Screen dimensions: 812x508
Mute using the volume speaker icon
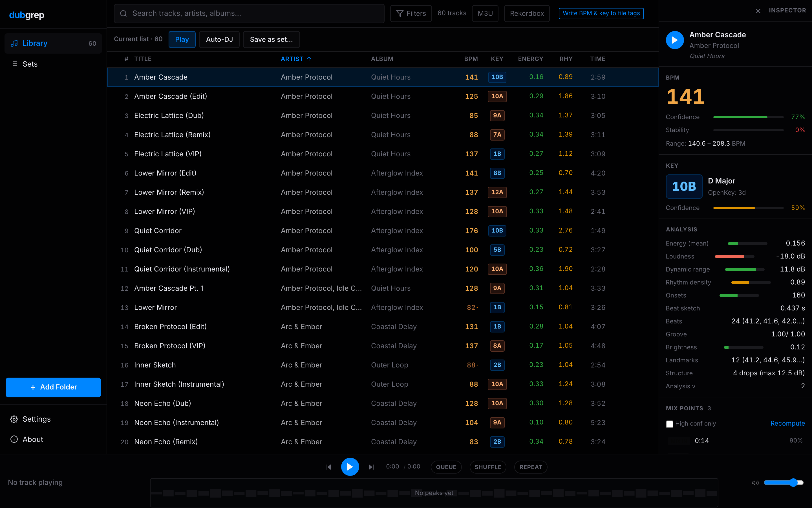click(x=755, y=483)
